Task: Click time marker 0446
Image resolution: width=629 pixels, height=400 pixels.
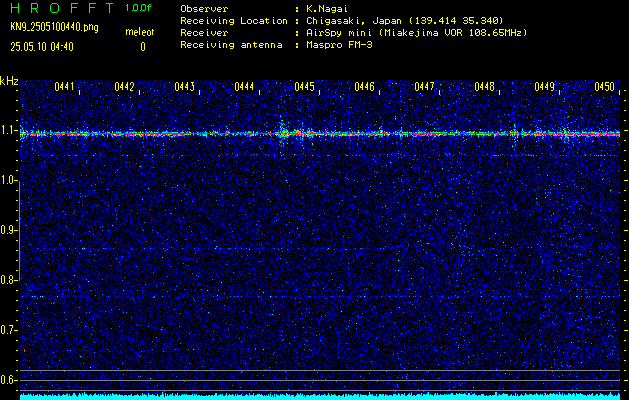Action: coord(365,87)
